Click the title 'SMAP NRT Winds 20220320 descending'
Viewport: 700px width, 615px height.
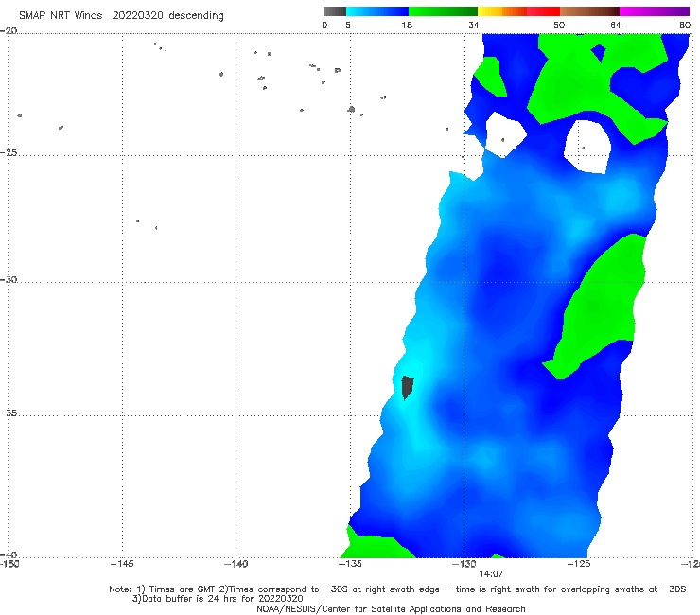pos(121,16)
